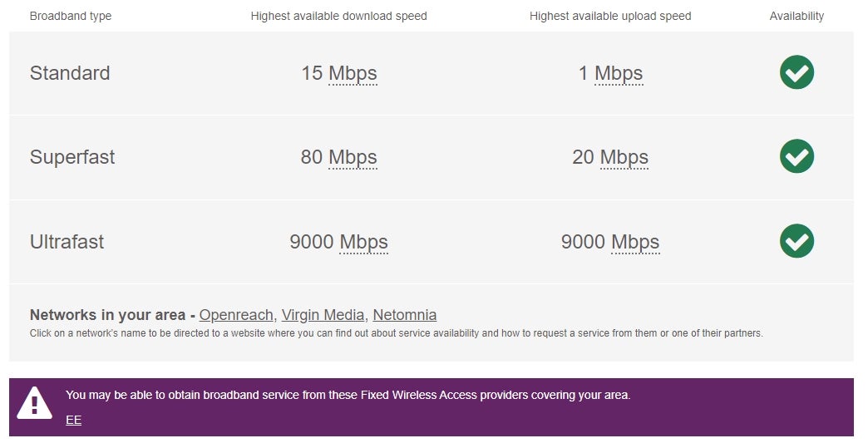Click the Standard availability green checkmark icon
Screen dimensions: 868x443
pos(796,72)
